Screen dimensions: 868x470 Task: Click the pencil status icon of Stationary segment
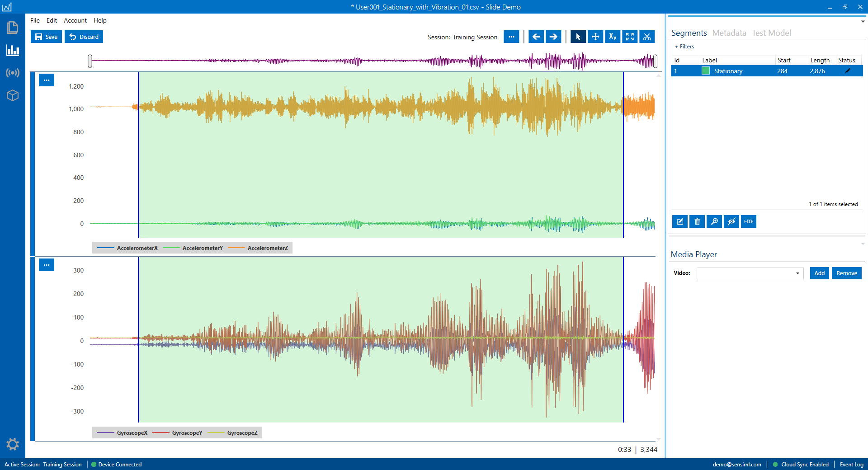(848, 71)
